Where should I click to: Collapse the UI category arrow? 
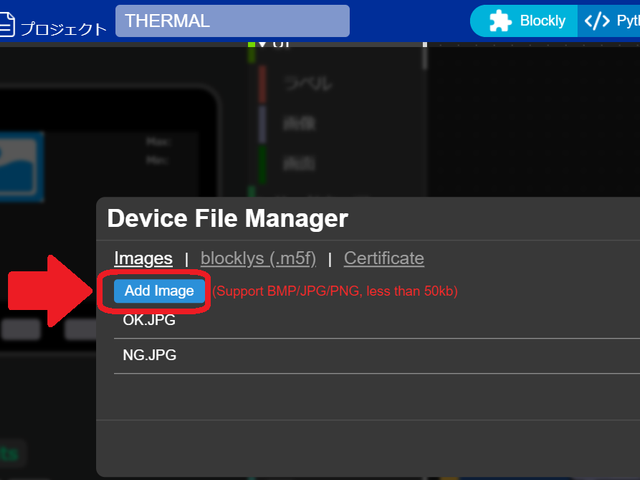tap(262, 45)
